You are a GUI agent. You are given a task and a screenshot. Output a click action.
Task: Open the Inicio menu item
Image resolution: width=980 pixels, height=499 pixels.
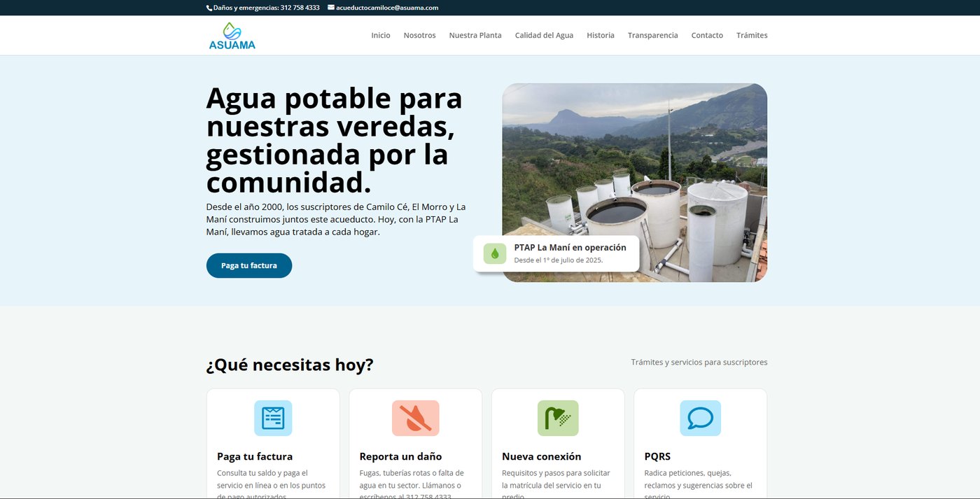381,35
